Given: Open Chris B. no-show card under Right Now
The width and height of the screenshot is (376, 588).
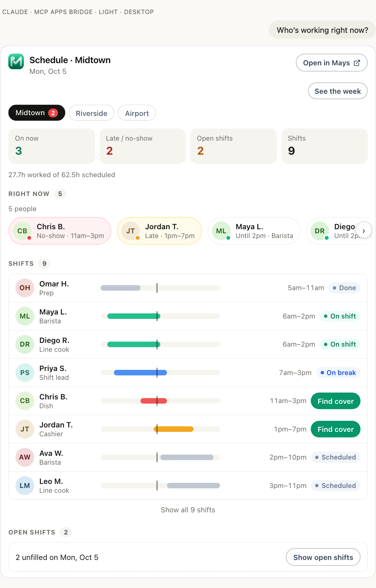Looking at the screenshot, I should tap(60, 231).
